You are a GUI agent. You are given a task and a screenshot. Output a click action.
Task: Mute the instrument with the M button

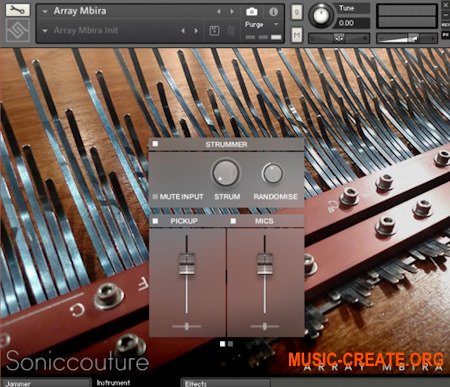tap(297, 34)
